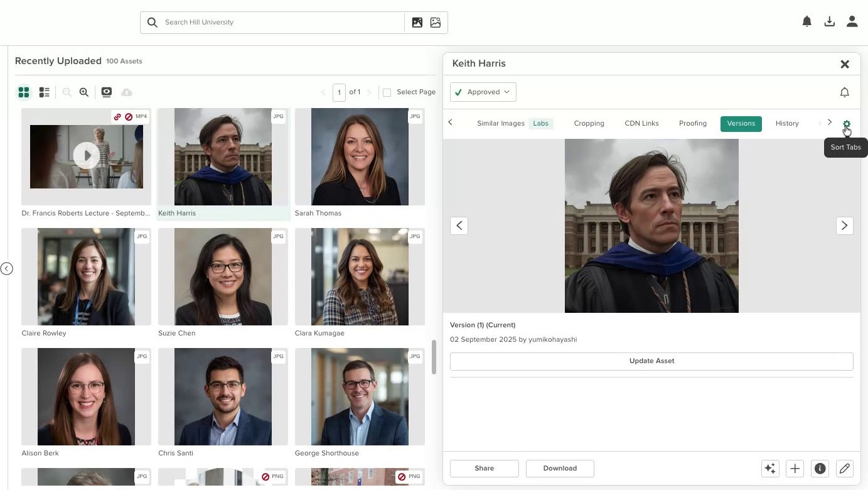
Task: Open the notifications bell in top bar
Action: point(807,22)
